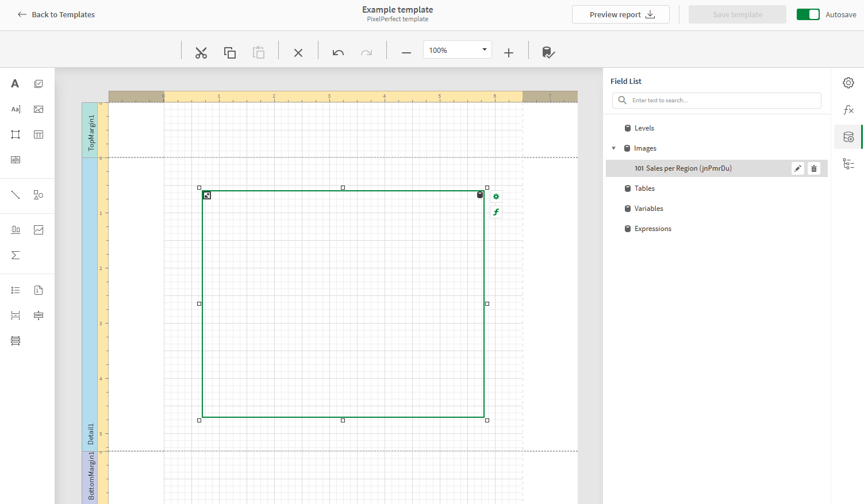Open the Properties panel via gear icon
This screenshot has width=864, height=504.
point(848,82)
